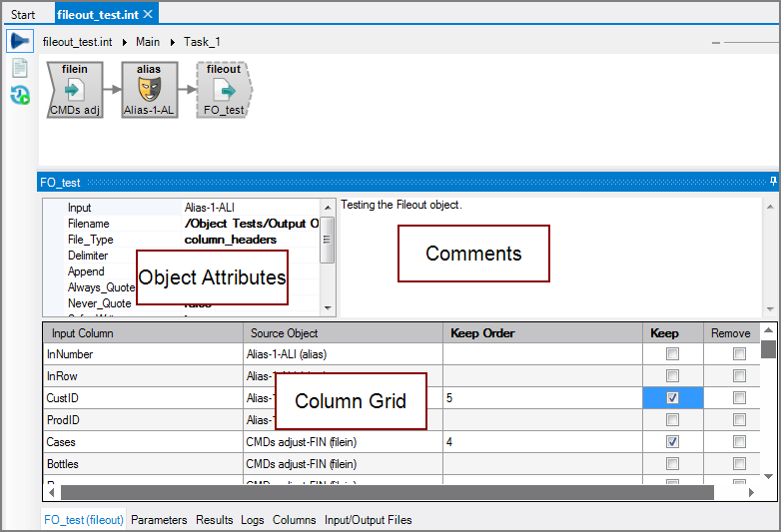Expand the breadcrumb arrow before Main
The height and width of the screenshot is (532, 781).
click(126, 42)
